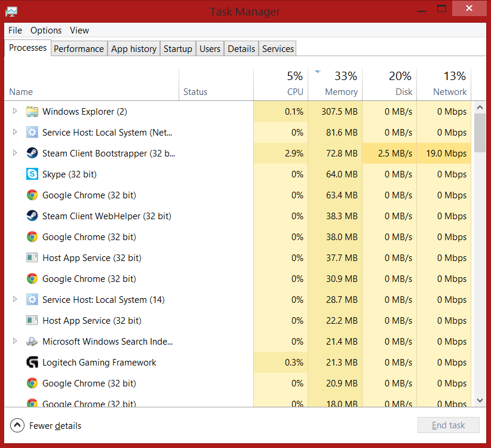Click the Chrome icon in the 63.4 MB row
491x448 pixels.
coord(32,195)
